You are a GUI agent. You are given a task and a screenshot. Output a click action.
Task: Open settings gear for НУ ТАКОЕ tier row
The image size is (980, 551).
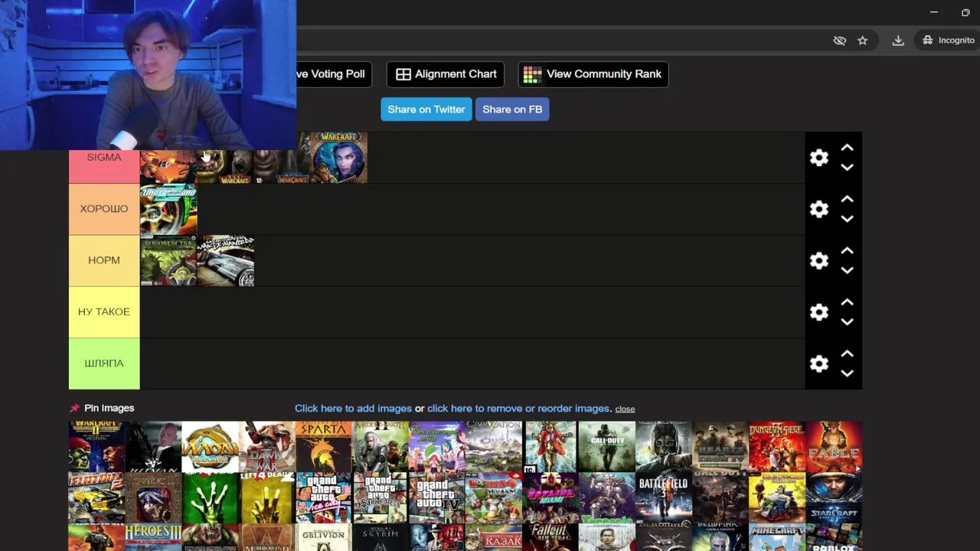point(819,312)
